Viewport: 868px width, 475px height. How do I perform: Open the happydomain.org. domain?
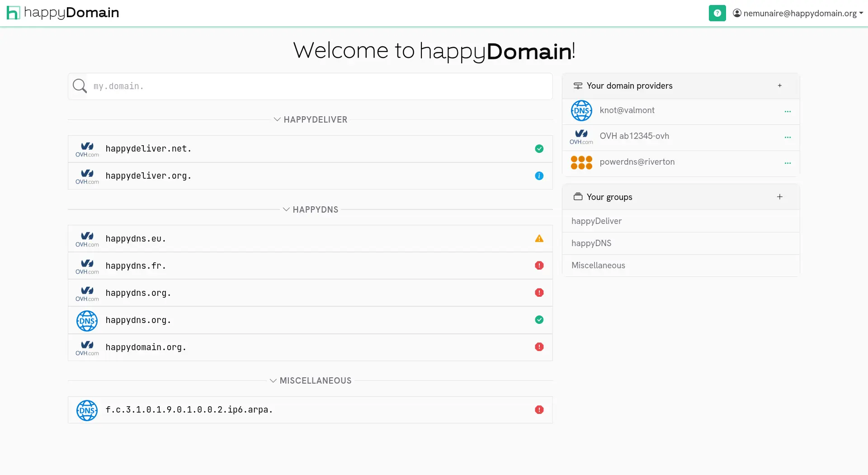coord(310,347)
